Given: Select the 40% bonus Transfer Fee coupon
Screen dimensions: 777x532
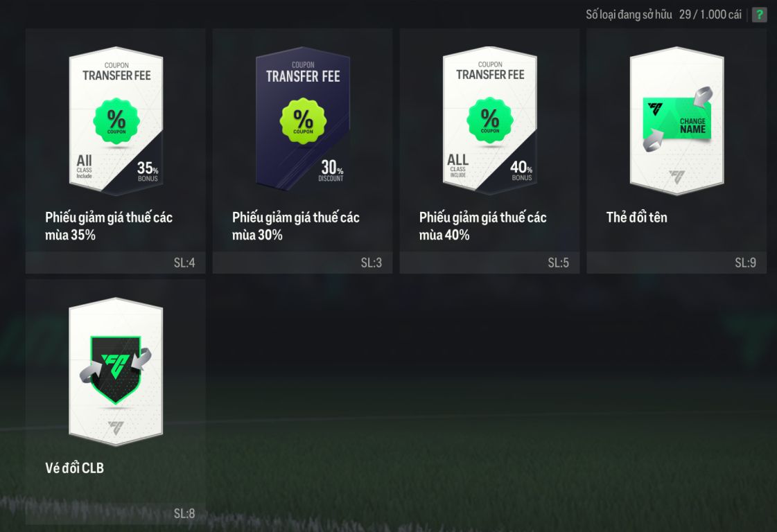Looking at the screenshot, I should (489, 150).
